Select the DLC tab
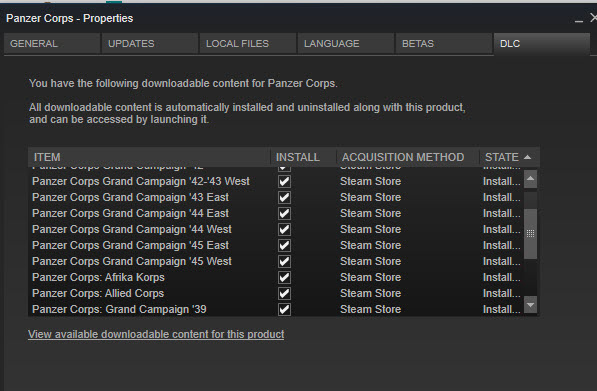Viewport: 597px width, 391px height. tap(541, 43)
